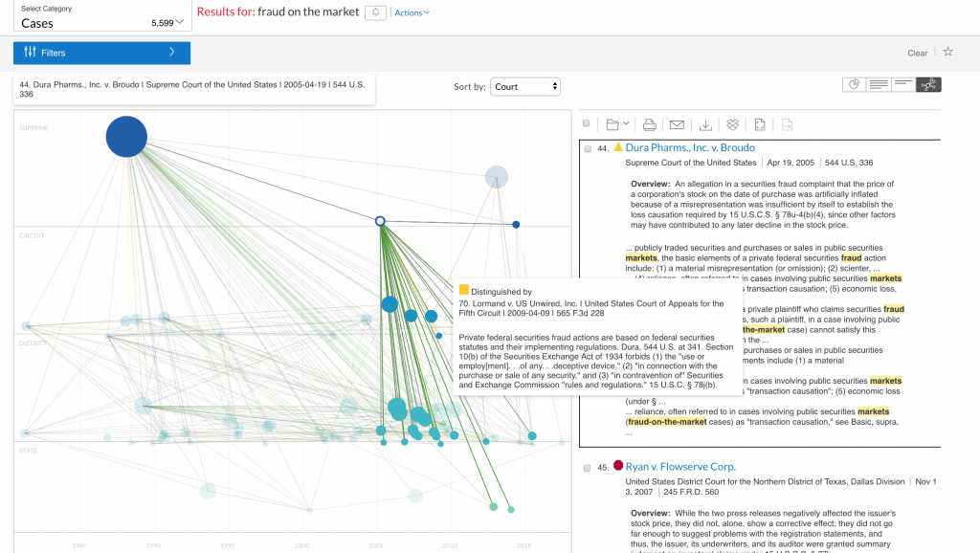980x553 pixels.
Task: Switch to pie chart graphical view icon
Action: pyautogui.click(x=854, y=84)
